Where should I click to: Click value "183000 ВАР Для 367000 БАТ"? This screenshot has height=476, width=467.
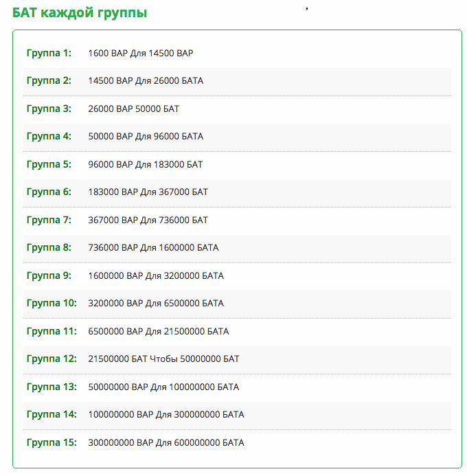148,192
